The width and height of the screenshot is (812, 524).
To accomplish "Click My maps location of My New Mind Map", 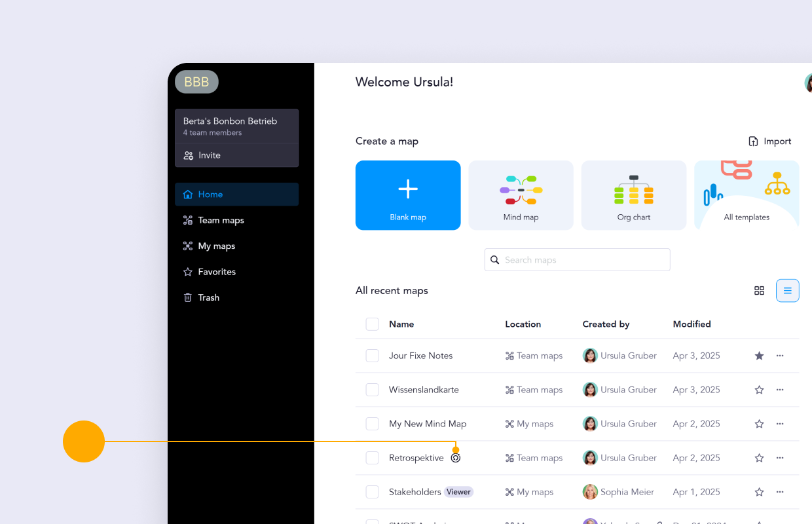I will point(529,424).
